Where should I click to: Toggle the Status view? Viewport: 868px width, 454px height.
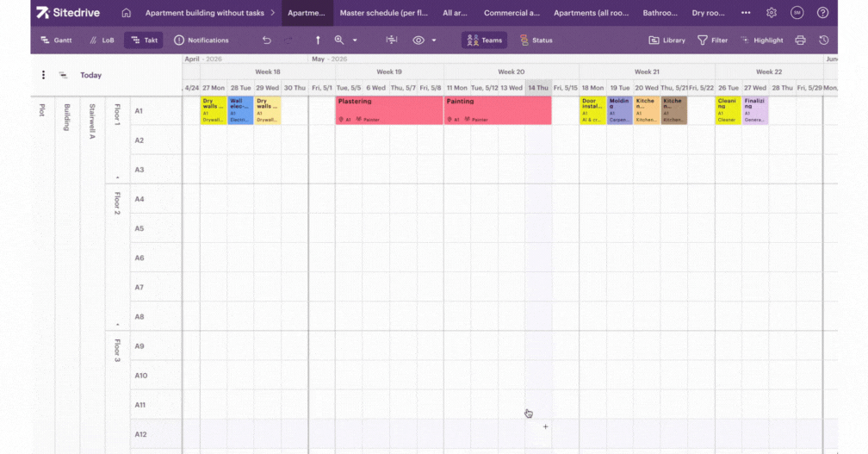click(536, 40)
